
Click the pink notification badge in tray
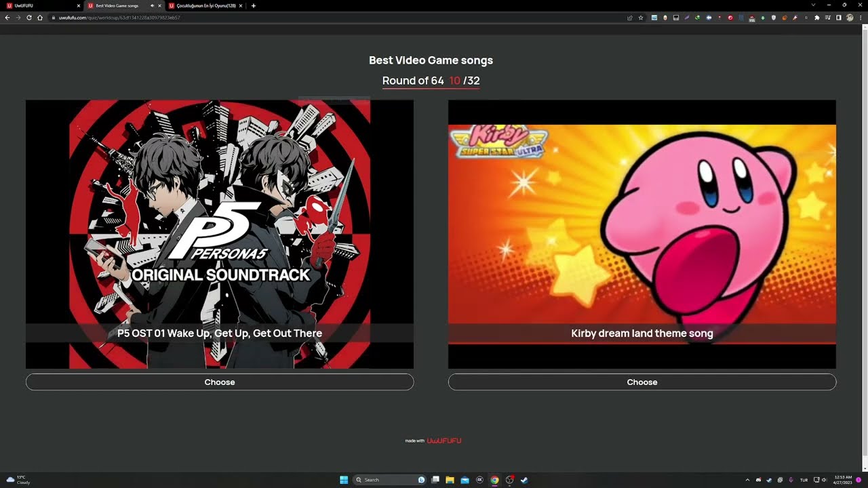(859, 480)
